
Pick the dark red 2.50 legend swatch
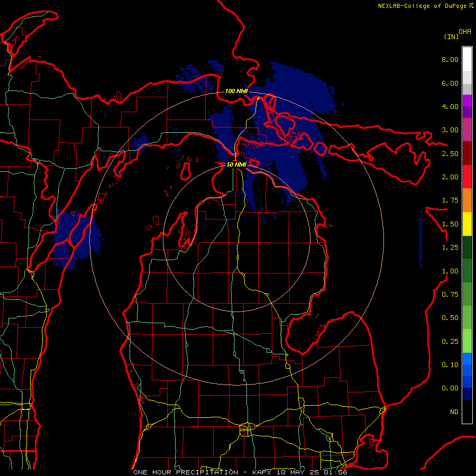coord(467,153)
